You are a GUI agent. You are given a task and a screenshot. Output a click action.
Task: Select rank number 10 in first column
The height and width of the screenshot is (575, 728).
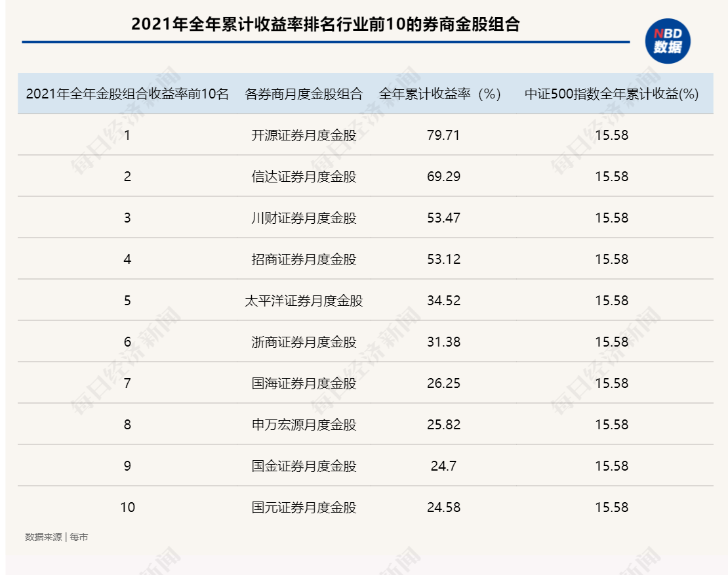click(127, 507)
